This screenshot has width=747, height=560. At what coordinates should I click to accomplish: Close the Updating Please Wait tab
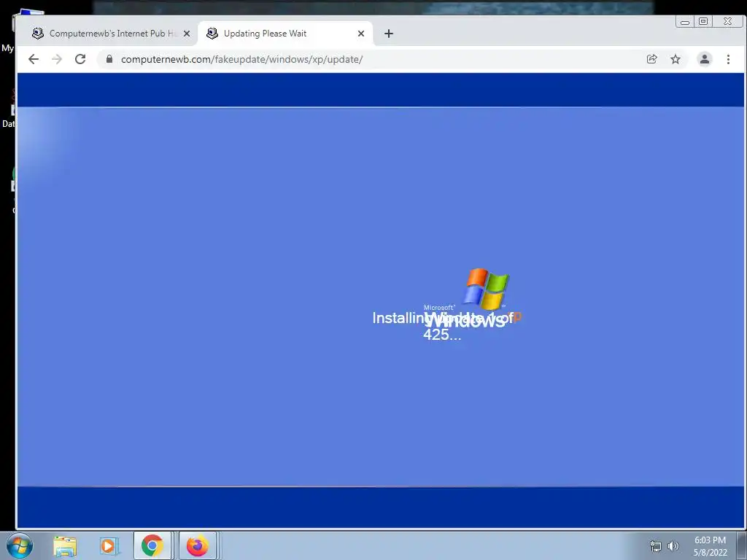pyautogui.click(x=360, y=34)
